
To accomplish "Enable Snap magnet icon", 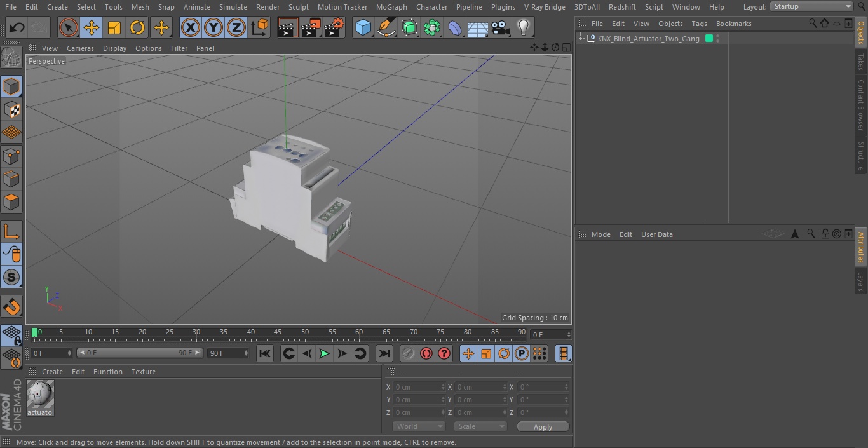I will 11,307.
